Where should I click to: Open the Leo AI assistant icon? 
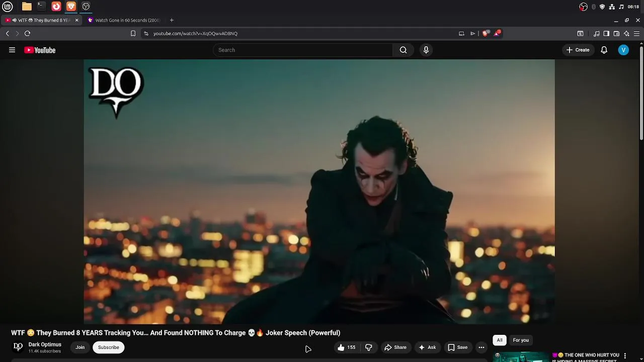click(x=626, y=33)
